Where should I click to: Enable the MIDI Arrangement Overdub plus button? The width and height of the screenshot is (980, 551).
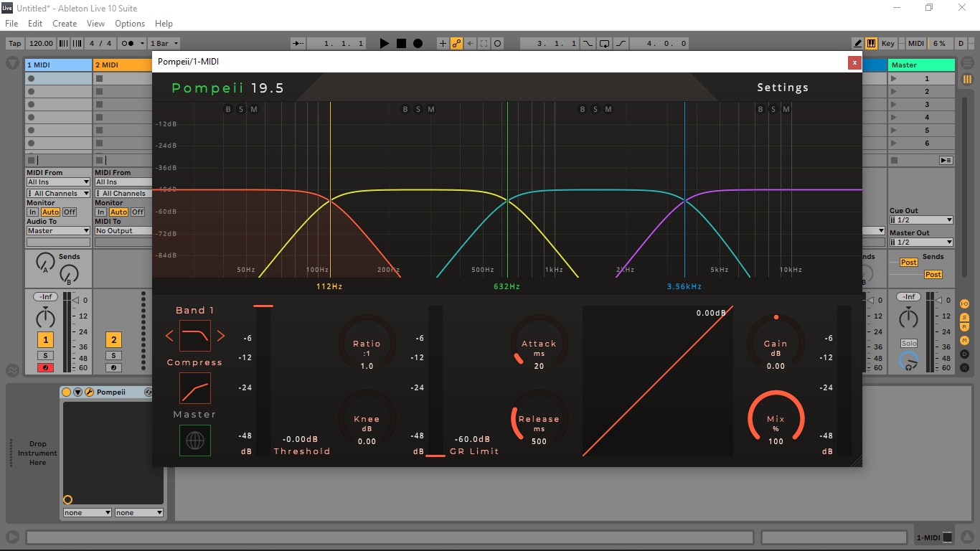(443, 43)
